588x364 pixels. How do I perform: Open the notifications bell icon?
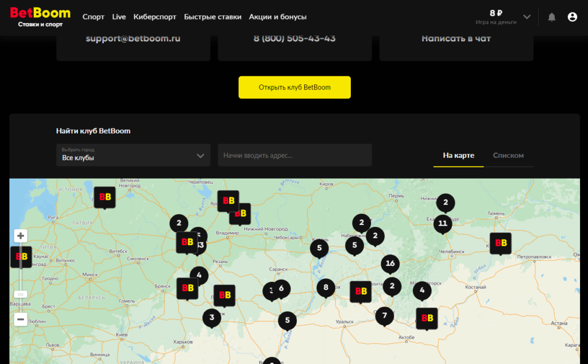coord(552,17)
